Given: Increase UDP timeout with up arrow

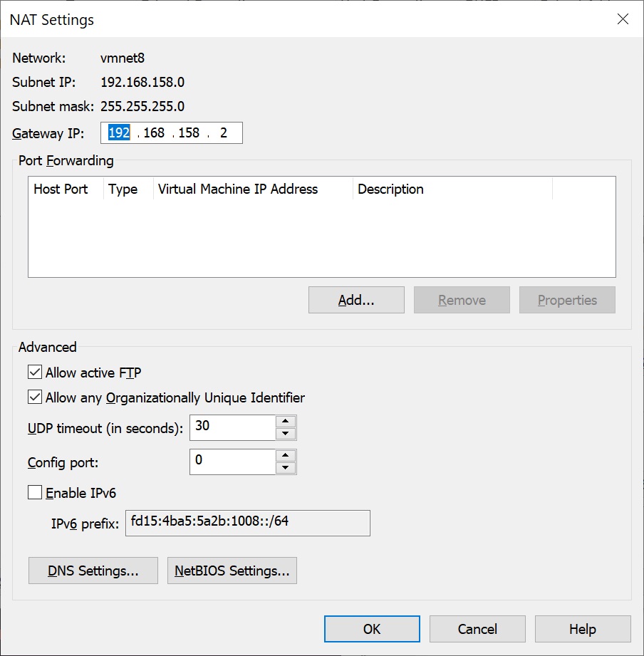Looking at the screenshot, I should coord(286,421).
